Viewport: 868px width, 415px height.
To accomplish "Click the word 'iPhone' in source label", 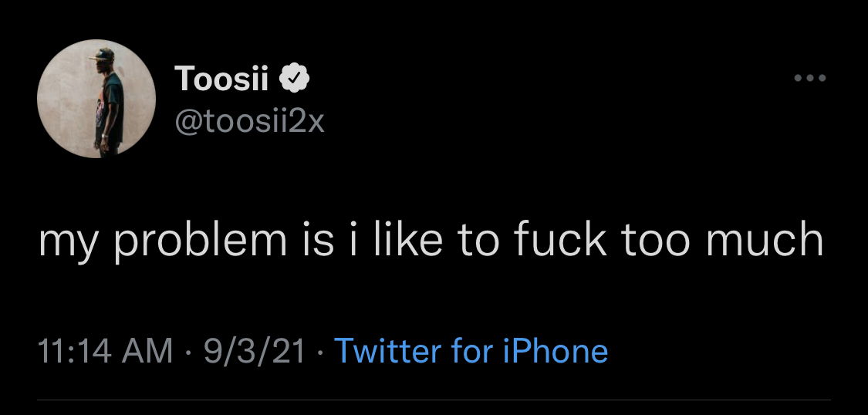I will point(556,351).
